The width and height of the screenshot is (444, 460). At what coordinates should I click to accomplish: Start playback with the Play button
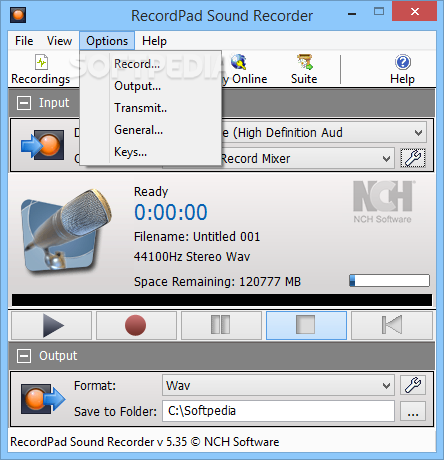coord(52,325)
